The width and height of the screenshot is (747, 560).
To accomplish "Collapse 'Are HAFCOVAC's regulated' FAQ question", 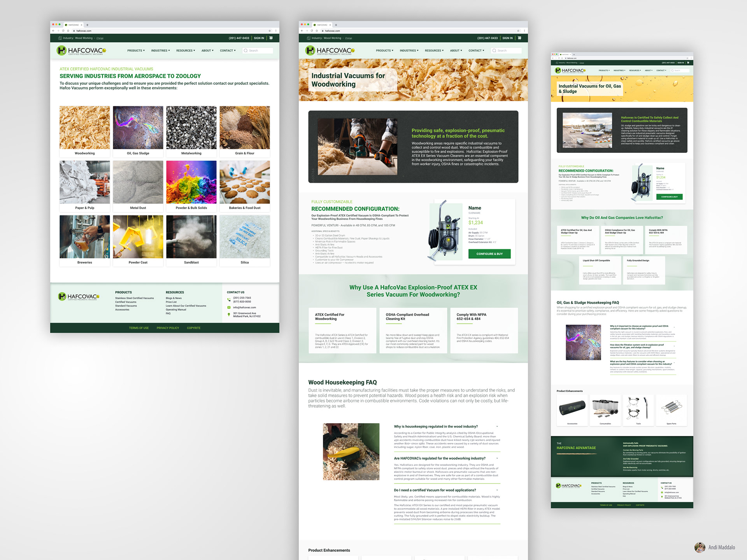I will [x=497, y=458].
